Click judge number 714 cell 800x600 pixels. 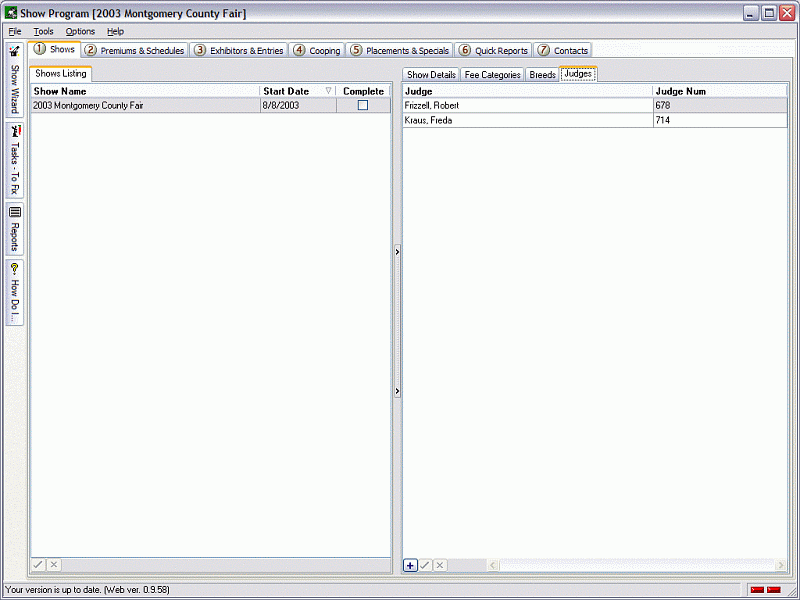(720, 120)
